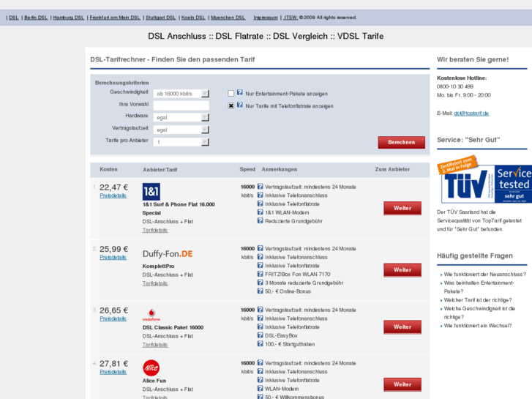Image resolution: width=532 pixels, height=399 pixels.
Task: Click Weiter for 1&1 Surf & Phone Flat
Action: tap(402, 208)
